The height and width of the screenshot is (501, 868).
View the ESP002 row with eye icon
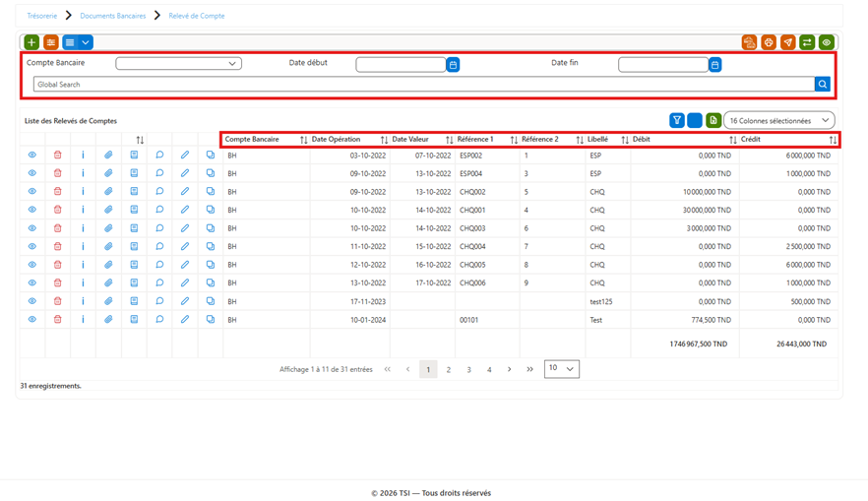[x=32, y=155]
